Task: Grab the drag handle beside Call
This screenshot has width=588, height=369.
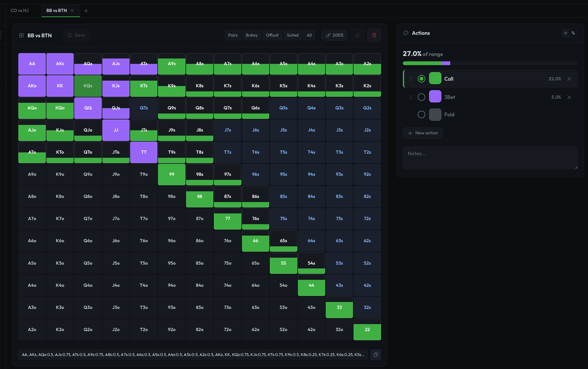Action: coord(411,79)
